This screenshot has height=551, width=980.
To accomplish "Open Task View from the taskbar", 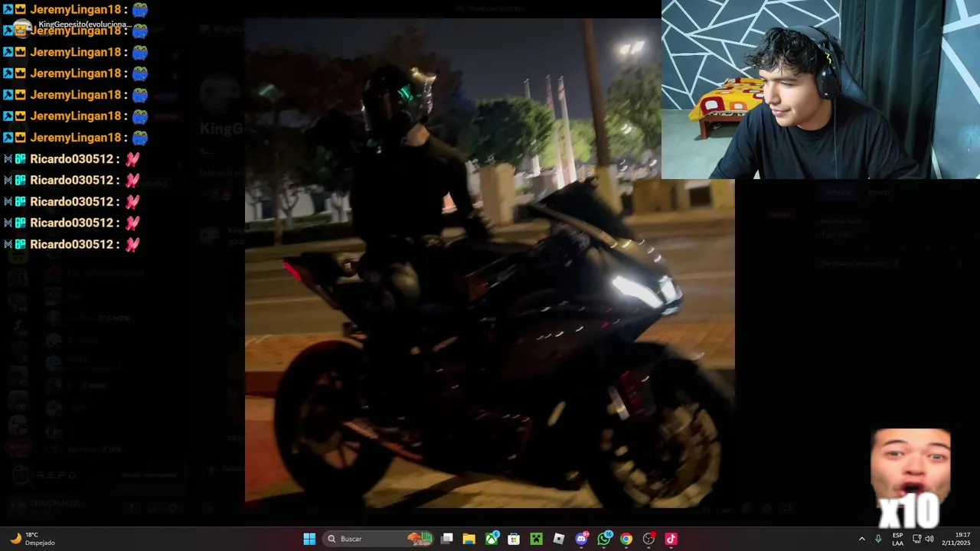I will click(x=447, y=539).
